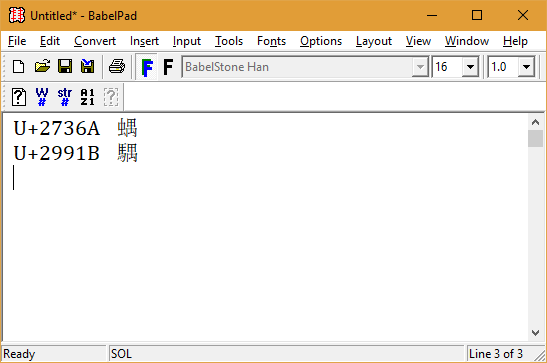Open a file with folder icon
This screenshot has width=547, height=363.
click(42, 66)
